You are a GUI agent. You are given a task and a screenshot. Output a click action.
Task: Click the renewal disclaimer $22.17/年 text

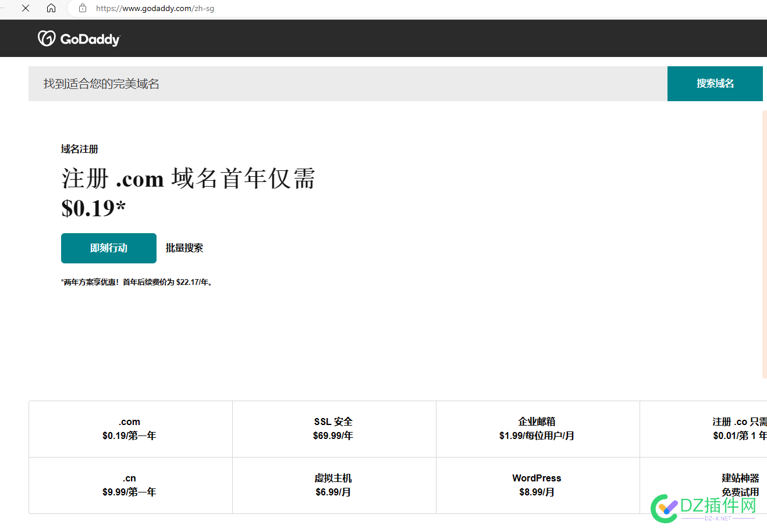[137, 282]
